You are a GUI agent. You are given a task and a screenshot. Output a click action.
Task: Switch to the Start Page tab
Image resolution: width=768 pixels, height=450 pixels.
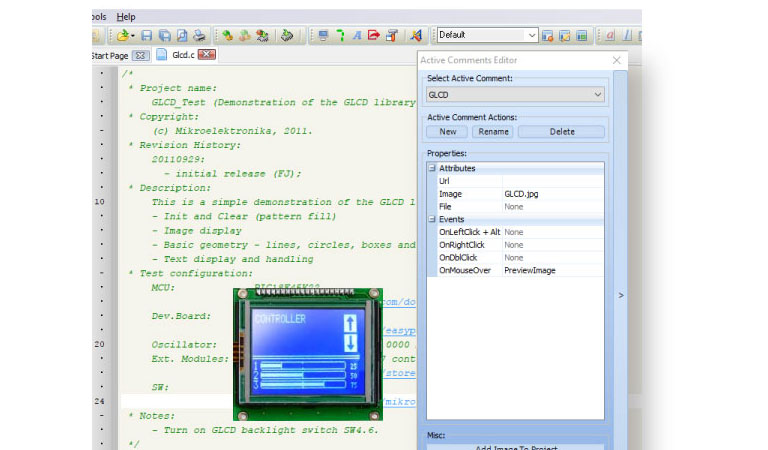(110, 55)
